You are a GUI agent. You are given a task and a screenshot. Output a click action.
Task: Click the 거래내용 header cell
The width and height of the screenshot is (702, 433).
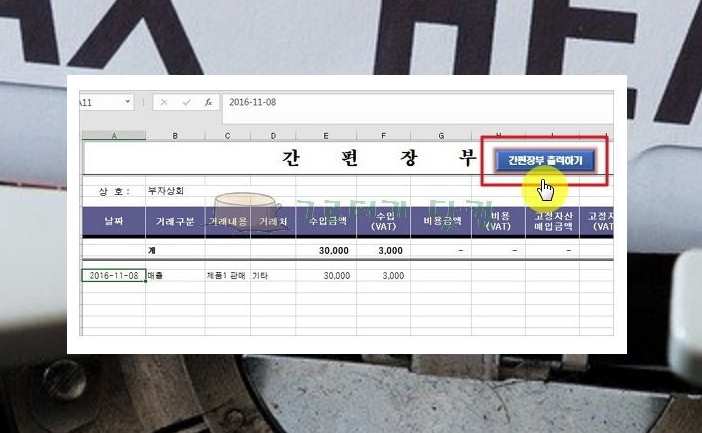(227, 221)
